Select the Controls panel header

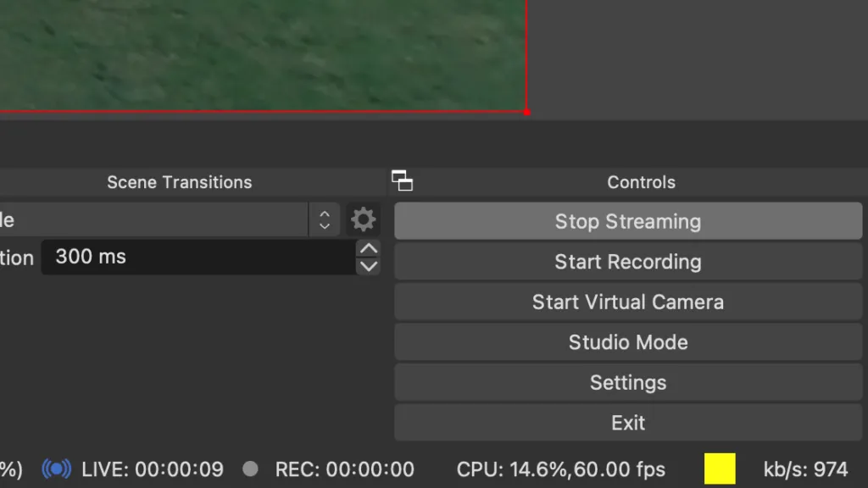tap(641, 182)
